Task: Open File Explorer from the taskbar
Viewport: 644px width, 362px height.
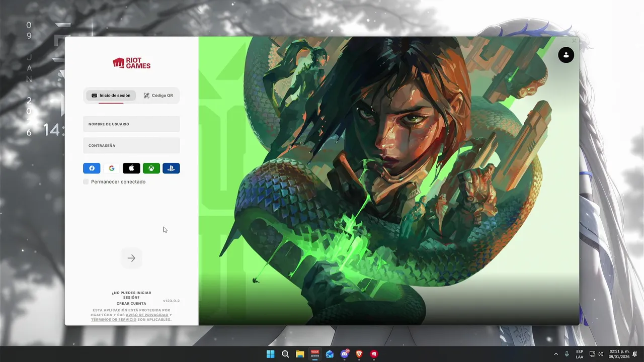Action: 300,354
